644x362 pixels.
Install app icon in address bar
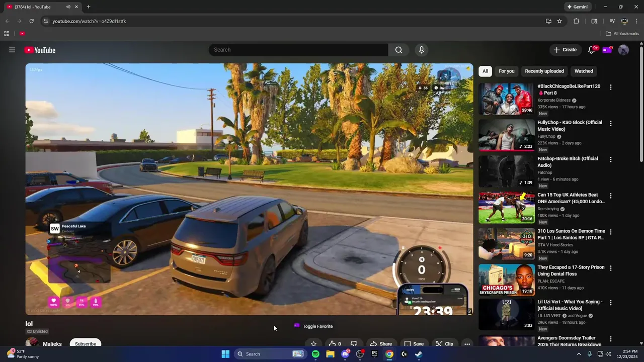click(548, 21)
